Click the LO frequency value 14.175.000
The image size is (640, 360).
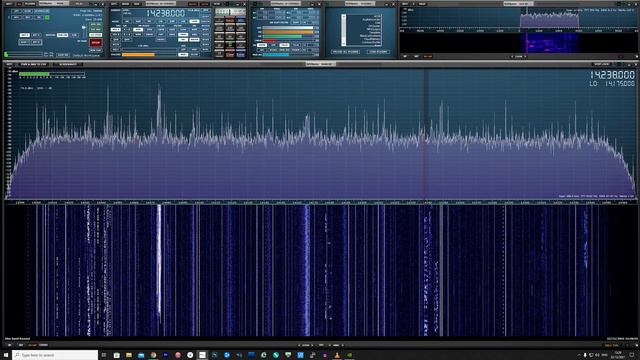click(620, 83)
